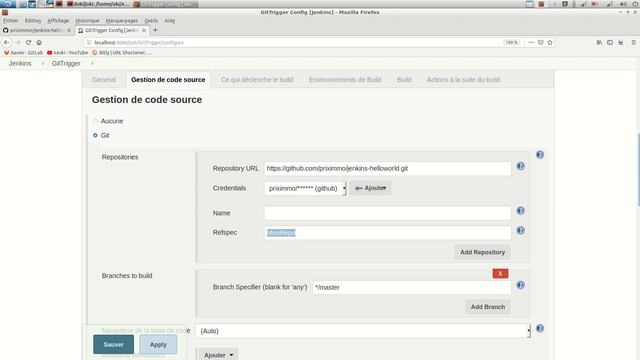
Task: Switch to Environnements de Build tab
Action: pos(345,80)
